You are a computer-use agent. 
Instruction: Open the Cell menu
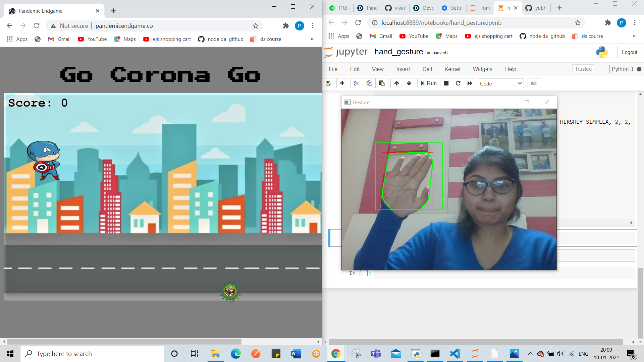coord(427,69)
